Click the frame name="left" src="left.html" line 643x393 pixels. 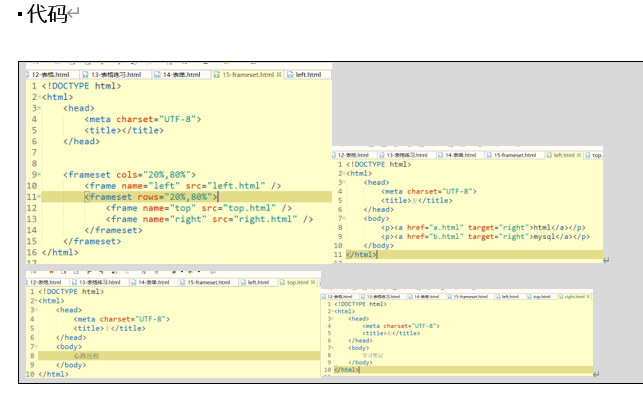point(183,186)
